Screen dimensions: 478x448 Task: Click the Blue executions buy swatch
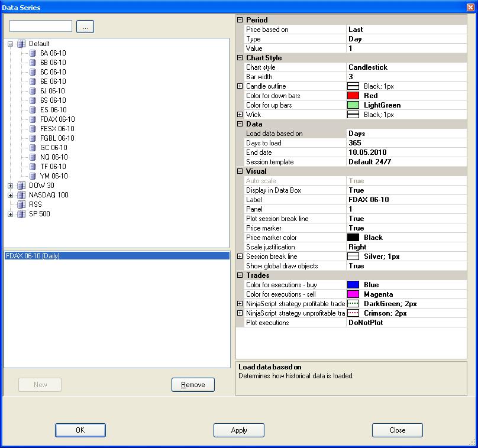point(353,285)
